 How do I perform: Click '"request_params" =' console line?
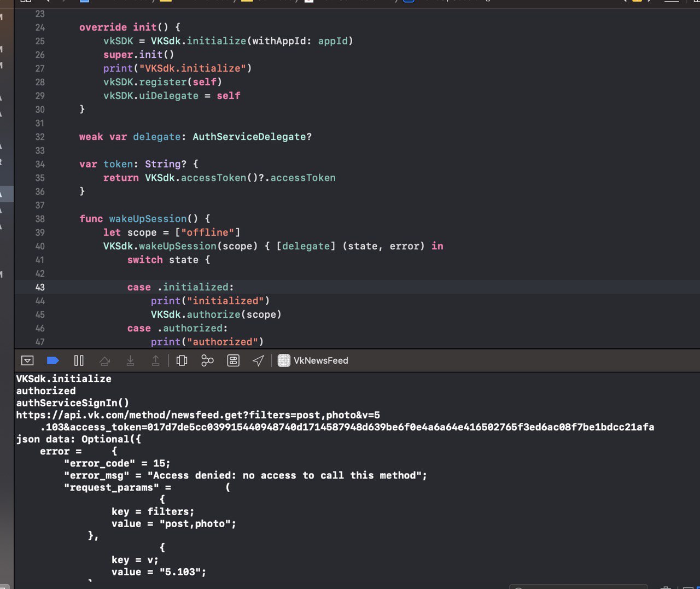(x=118, y=487)
